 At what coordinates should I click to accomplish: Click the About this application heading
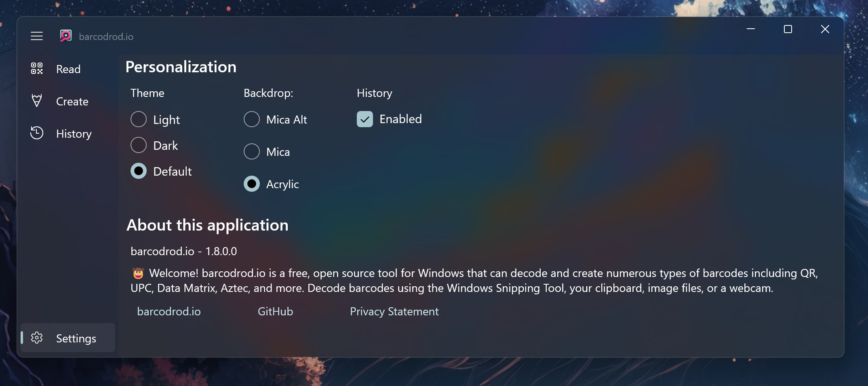click(207, 225)
